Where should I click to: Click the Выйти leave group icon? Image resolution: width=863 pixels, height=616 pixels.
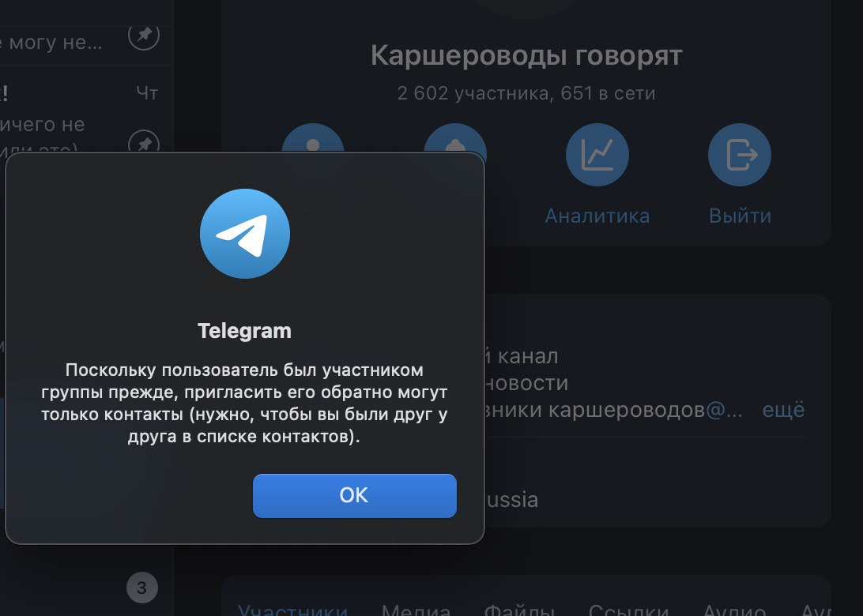click(740, 155)
